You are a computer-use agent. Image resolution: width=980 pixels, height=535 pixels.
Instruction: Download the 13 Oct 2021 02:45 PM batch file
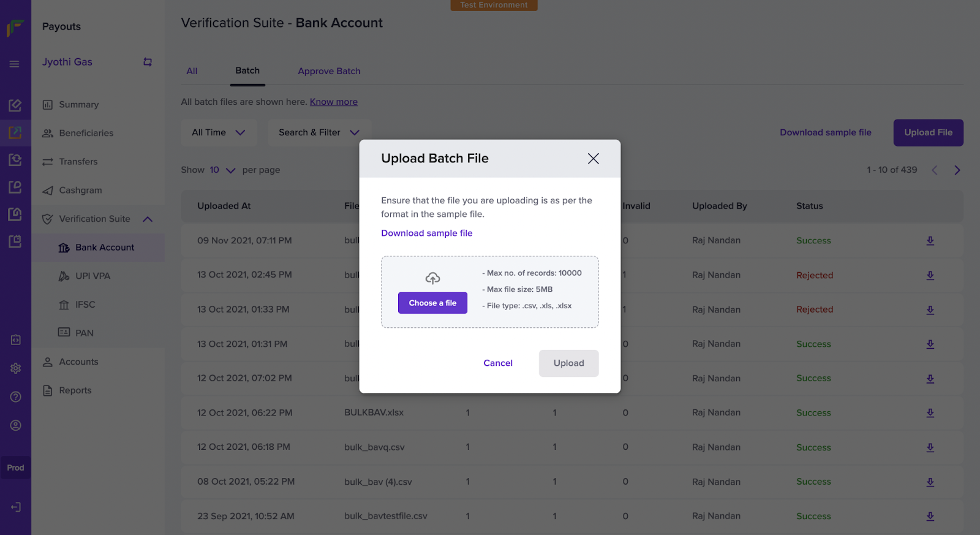coord(930,275)
